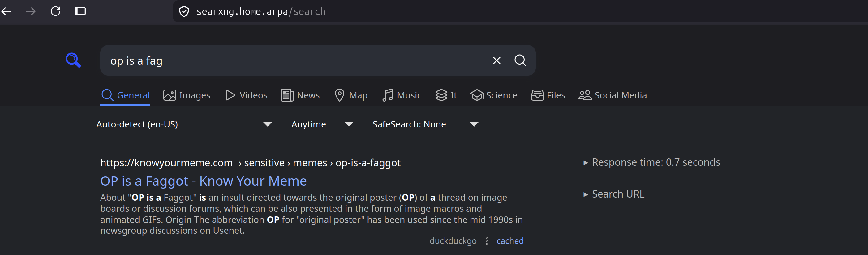Viewport: 868px width, 255px height.
Task: Open the cached version link
Action: (x=510, y=241)
